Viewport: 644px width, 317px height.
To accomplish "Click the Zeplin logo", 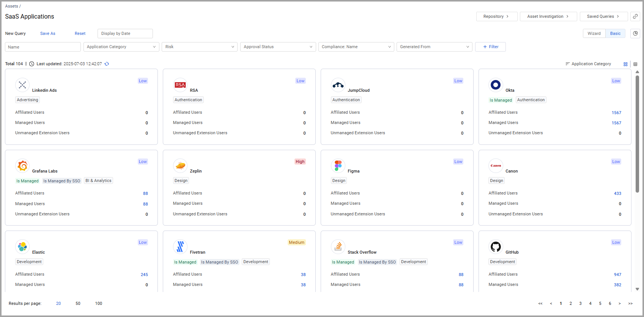I will click(x=180, y=166).
